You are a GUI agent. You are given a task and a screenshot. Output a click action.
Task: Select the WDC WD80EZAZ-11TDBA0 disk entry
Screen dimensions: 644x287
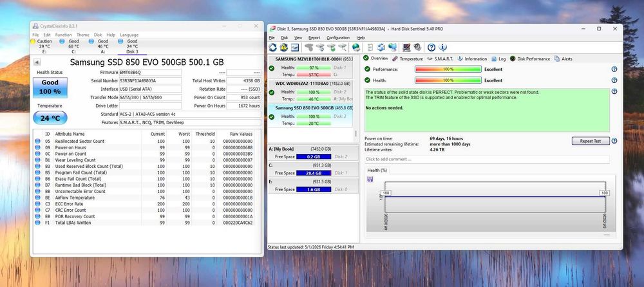(x=310, y=91)
